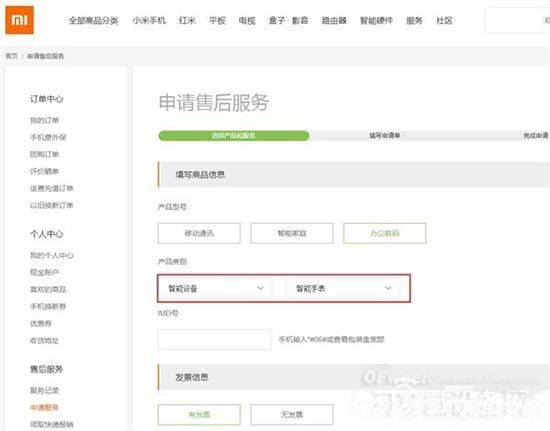Open 我的订单 in the sidebar
Screen dimensions: 550x431
click(44, 120)
